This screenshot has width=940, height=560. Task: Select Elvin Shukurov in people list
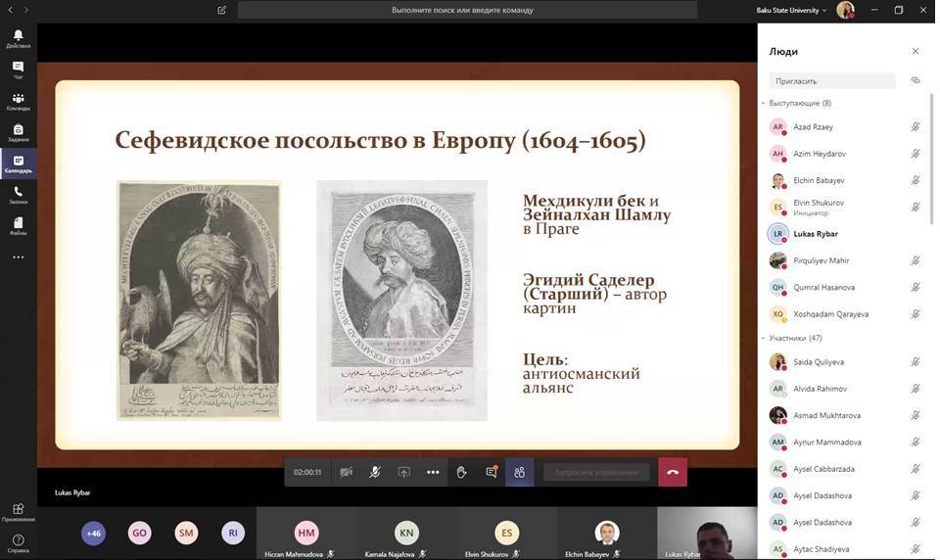[845, 208]
